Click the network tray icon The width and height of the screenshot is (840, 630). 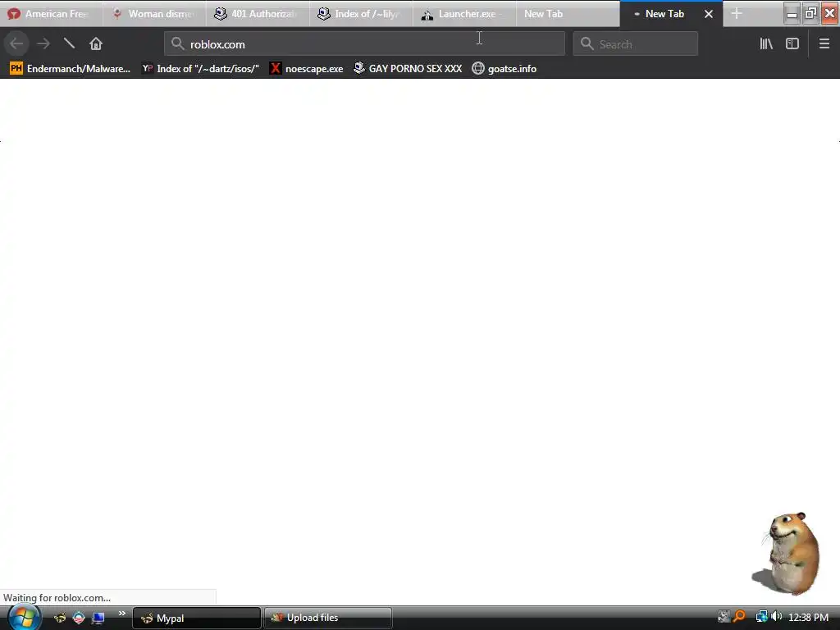pos(761,617)
